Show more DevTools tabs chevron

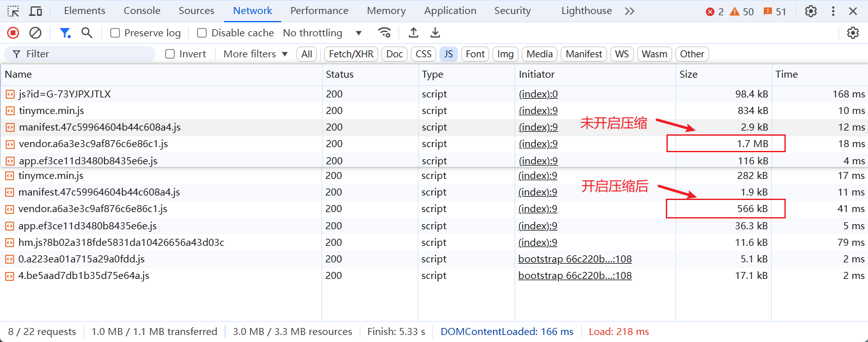click(x=629, y=11)
